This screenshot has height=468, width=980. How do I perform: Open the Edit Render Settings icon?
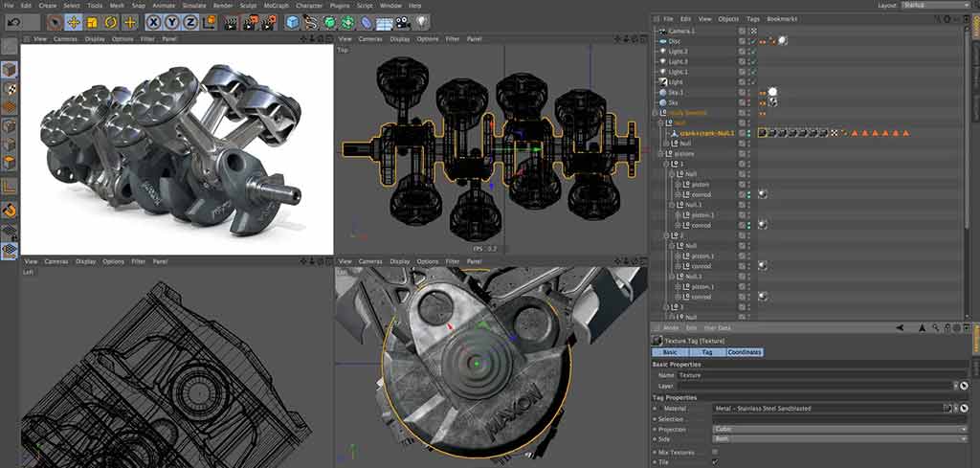pos(269,23)
